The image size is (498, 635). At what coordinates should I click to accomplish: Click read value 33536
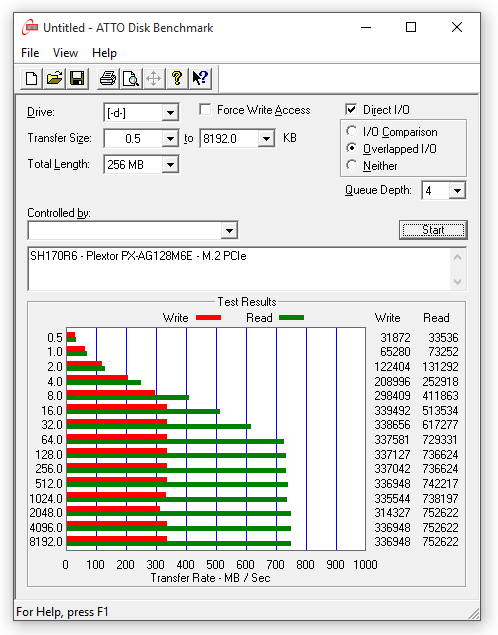(443, 338)
